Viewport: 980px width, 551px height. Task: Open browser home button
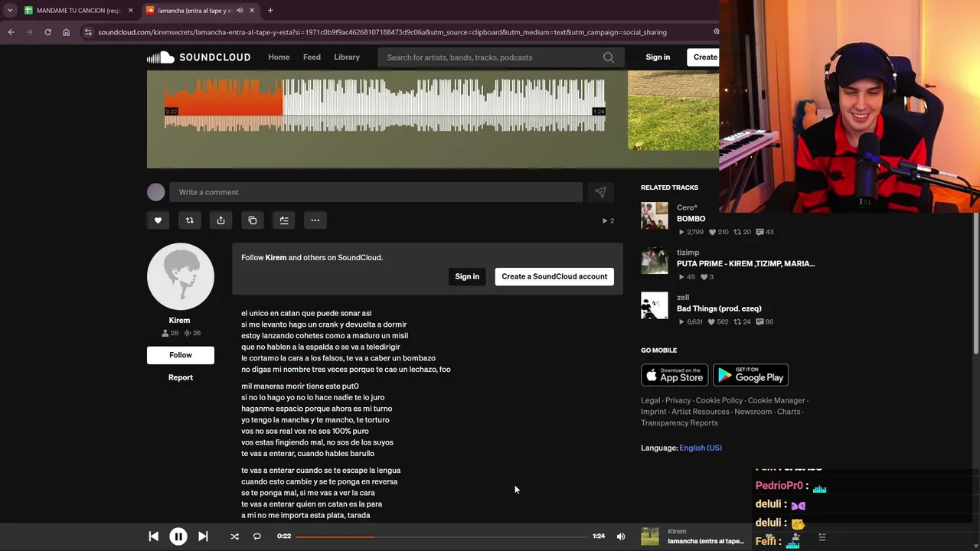pyautogui.click(x=66, y=32)
